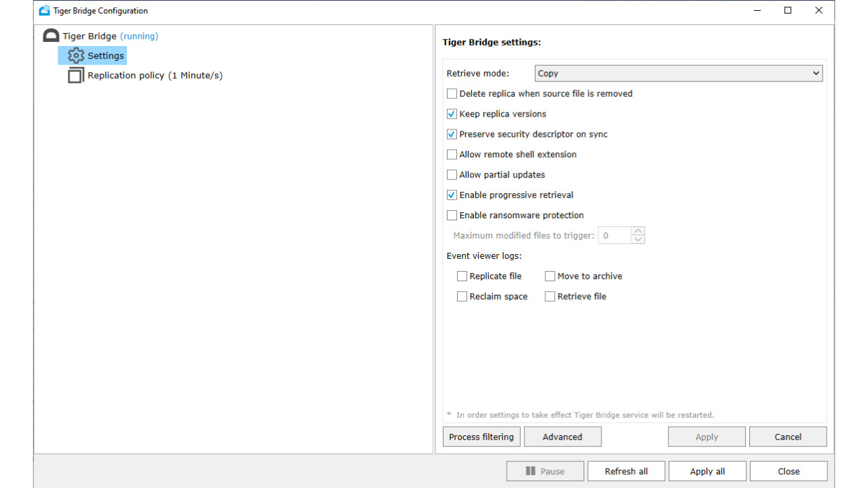Disable Enable progressive retrieval checkbox

pos(452,195)
